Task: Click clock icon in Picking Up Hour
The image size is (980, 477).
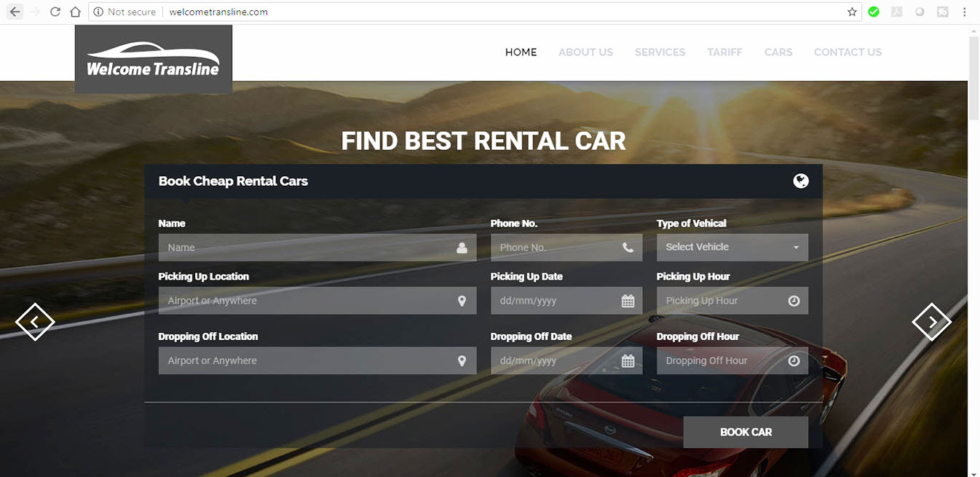Action: [794, 301]
